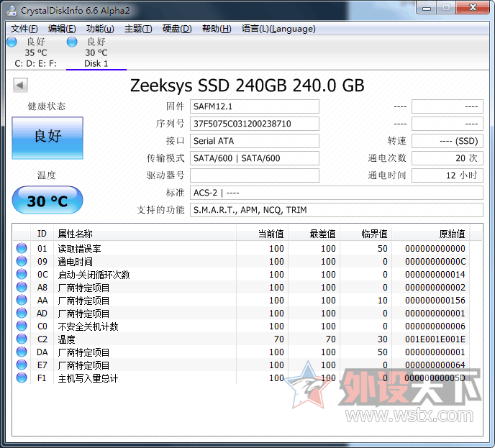
Task: Open the 硬盘(D) menu
Action: click(x=177, y=29)
